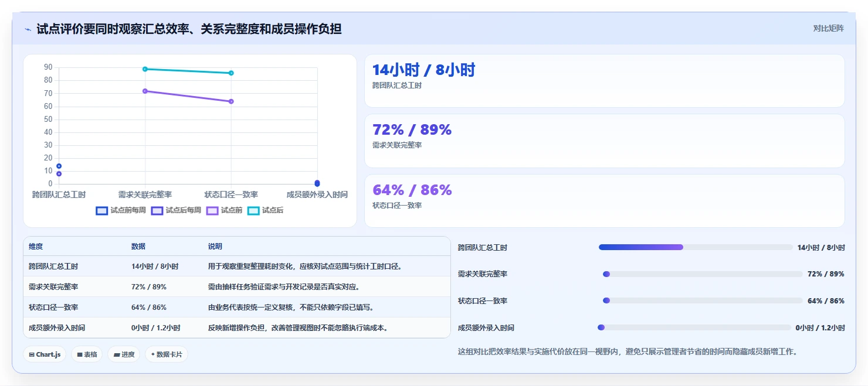868x386 pixels.
Task: Toggle the 试点前 legend swatch
Action: [x=212, y=210]
